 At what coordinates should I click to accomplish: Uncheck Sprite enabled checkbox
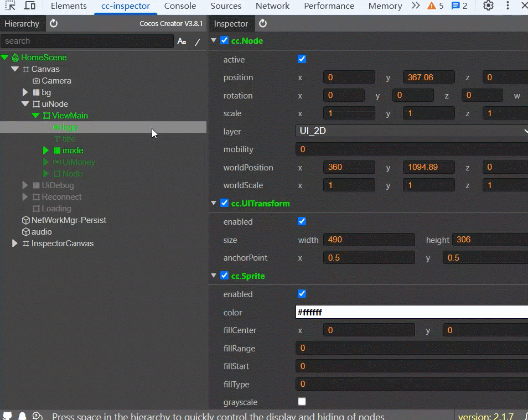302,294
